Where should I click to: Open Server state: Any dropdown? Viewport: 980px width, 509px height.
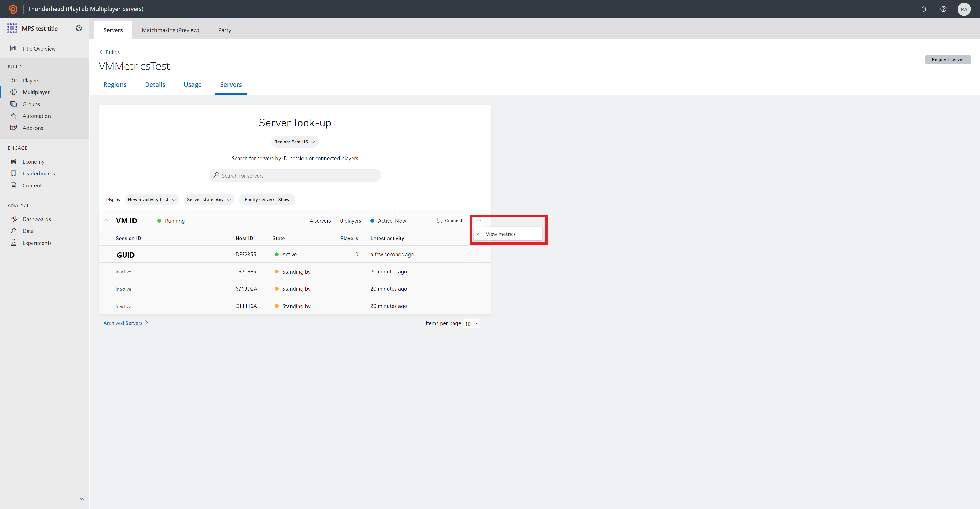click(209, 200)
